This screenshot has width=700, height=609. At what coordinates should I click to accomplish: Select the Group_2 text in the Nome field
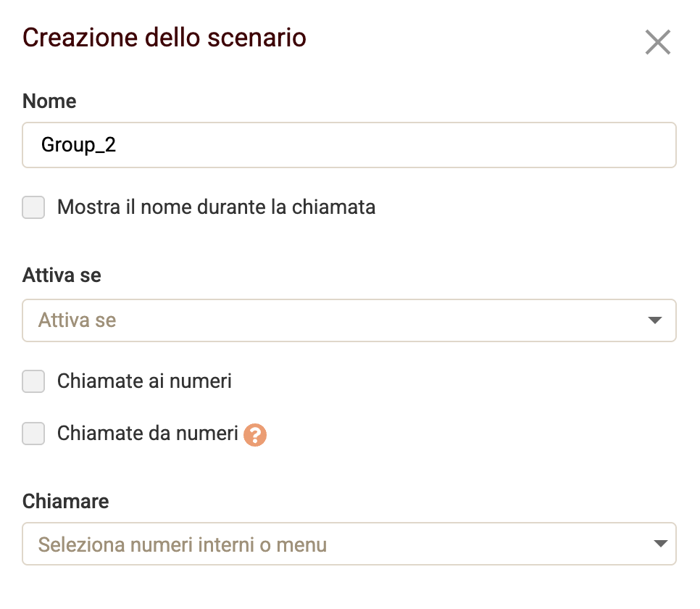tap(79, 145)
